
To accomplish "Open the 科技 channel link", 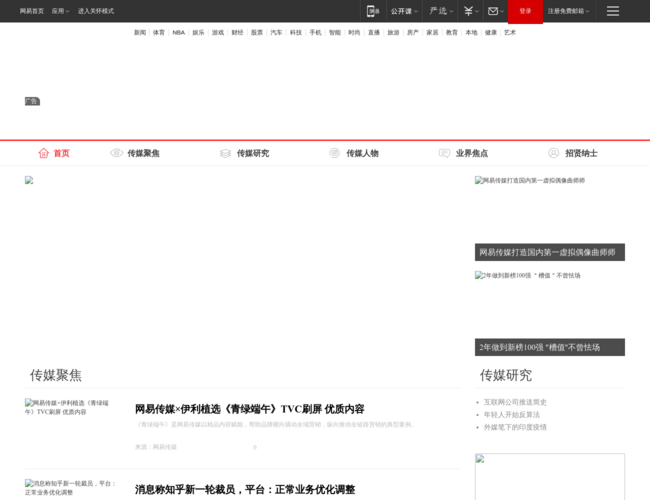I will coord(296,32).
